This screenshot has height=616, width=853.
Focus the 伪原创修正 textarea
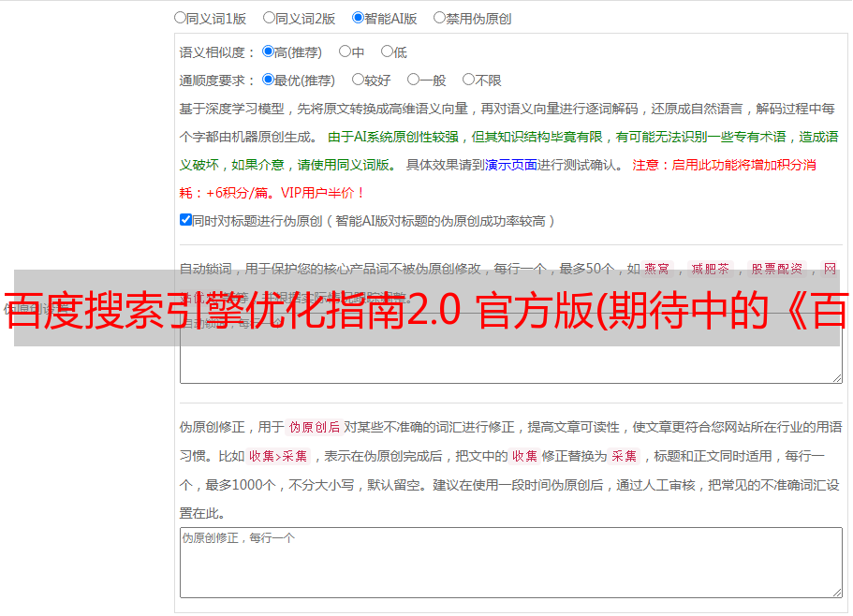click(x=511, y=563)
